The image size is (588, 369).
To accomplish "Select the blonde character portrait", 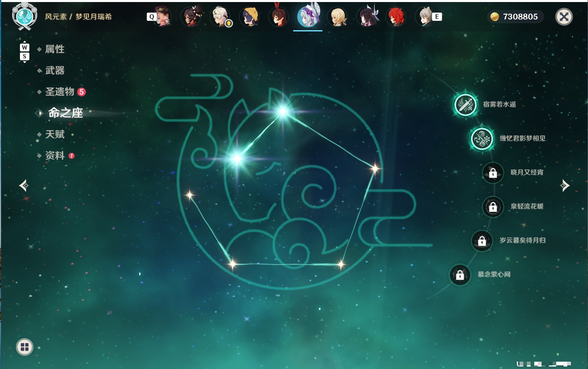I will pos(338,17).
